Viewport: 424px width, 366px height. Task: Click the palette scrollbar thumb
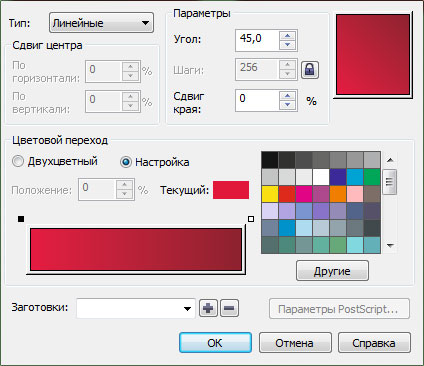pos(389,182)
